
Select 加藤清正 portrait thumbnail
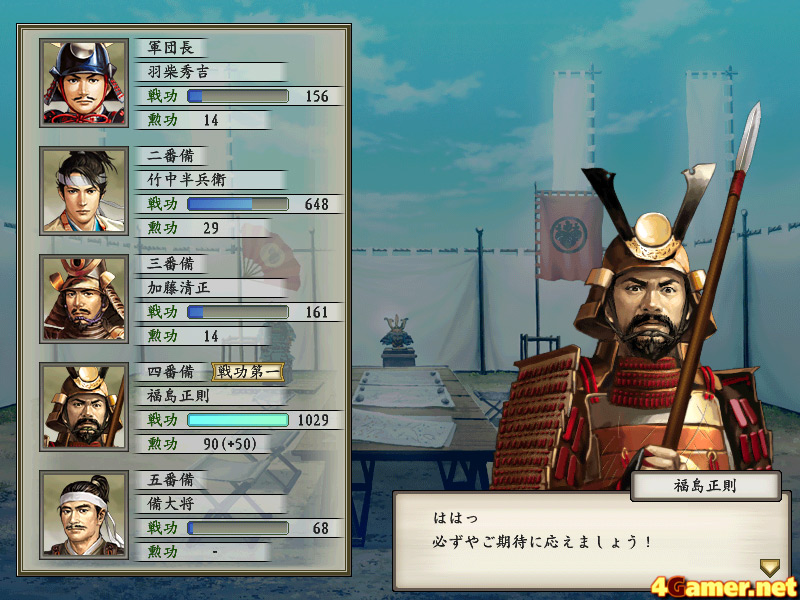[x=84, y=299]
